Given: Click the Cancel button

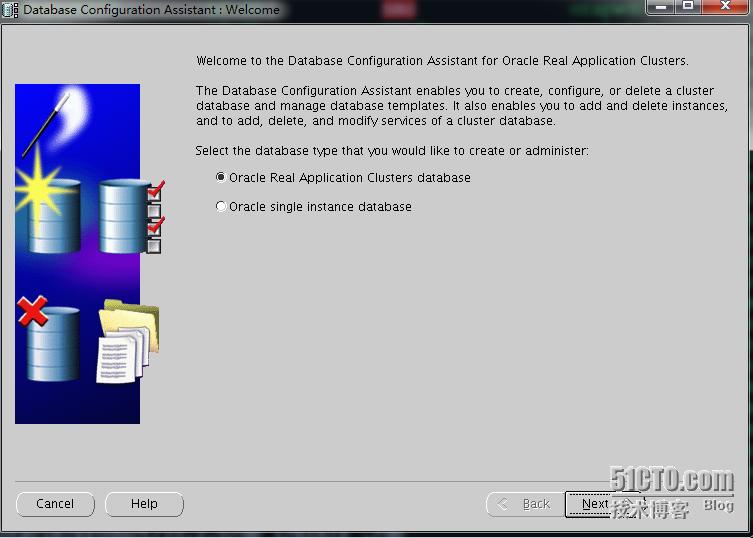Looking at the screenshot, I should pyautogui.click(x=55, y=504).
